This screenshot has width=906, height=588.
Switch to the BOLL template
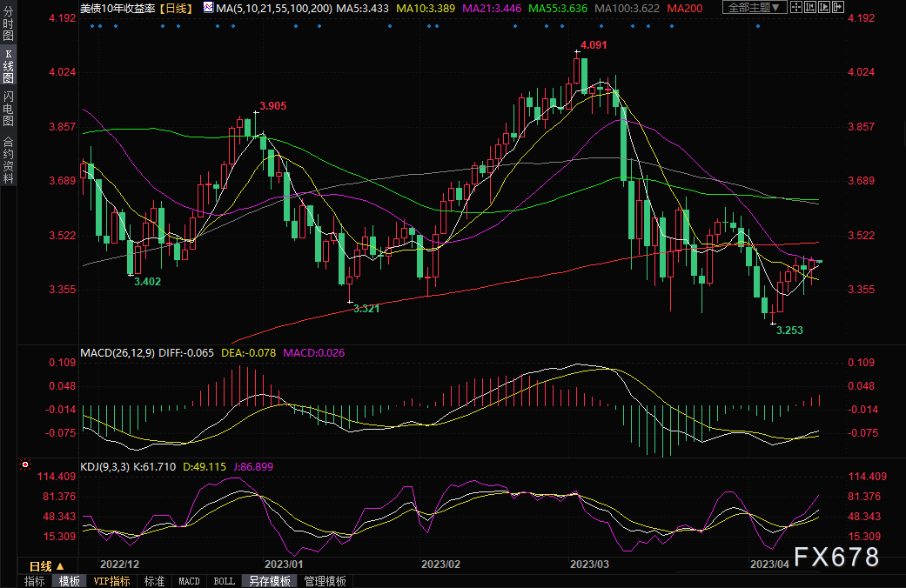(x=224, y=581)
